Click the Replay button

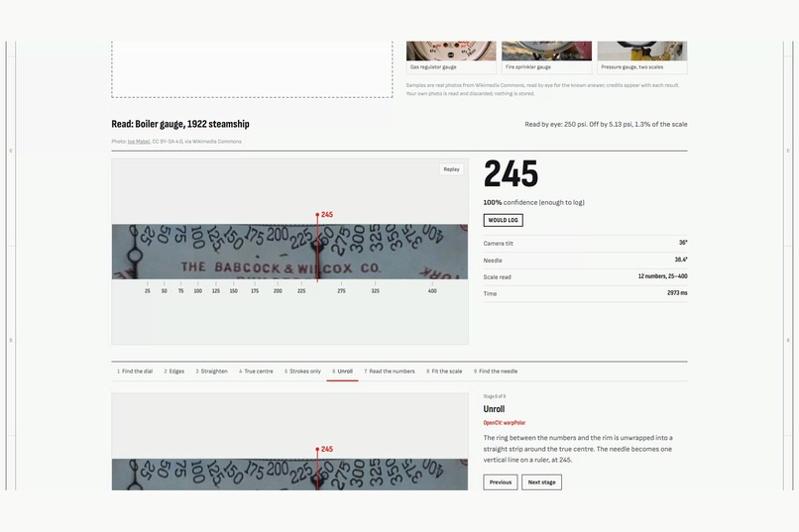point(451,169)
